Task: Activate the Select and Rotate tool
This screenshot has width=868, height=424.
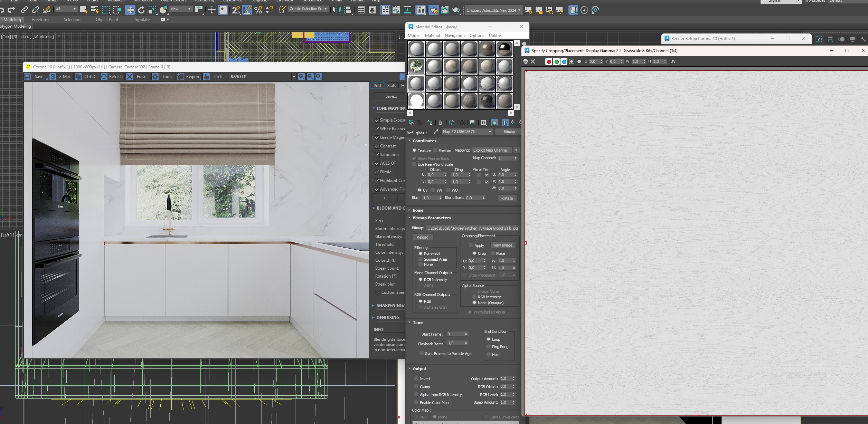Action: pos(141,10)
